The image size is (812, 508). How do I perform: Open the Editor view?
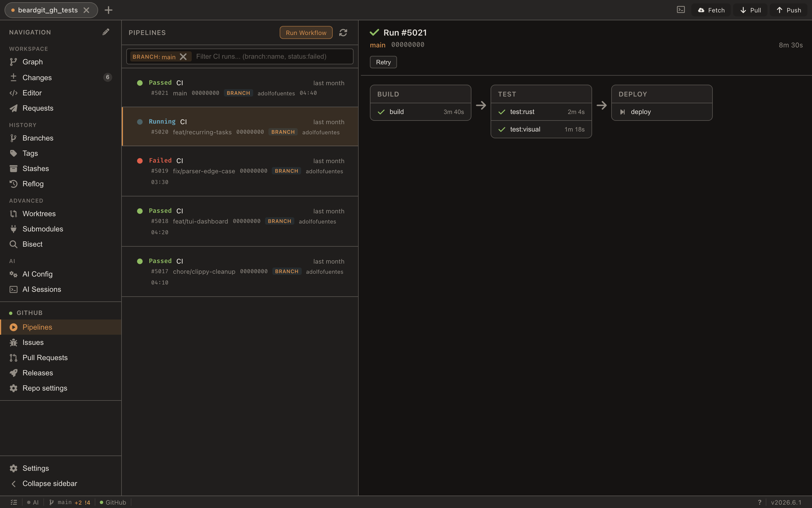coord(60,93)
